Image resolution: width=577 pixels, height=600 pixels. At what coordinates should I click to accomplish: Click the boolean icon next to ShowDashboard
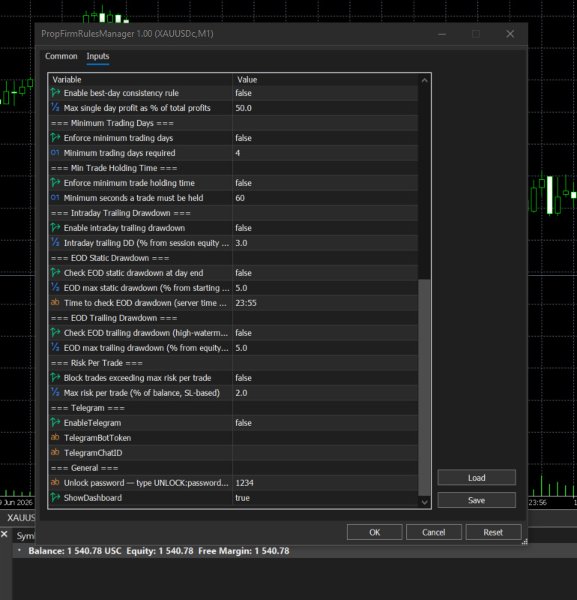click(55, 497)
